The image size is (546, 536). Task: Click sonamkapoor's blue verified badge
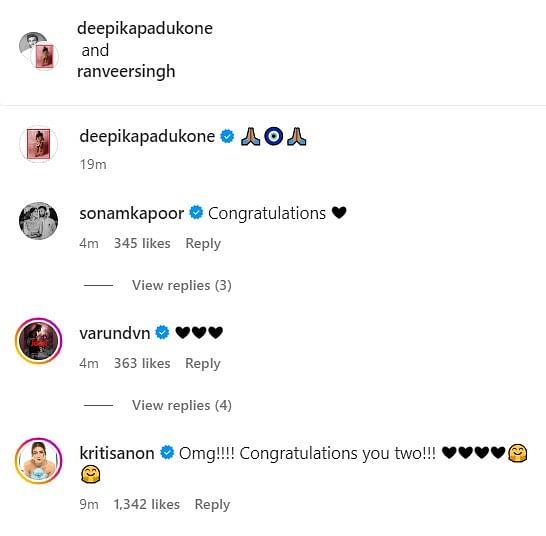(196, 213)
